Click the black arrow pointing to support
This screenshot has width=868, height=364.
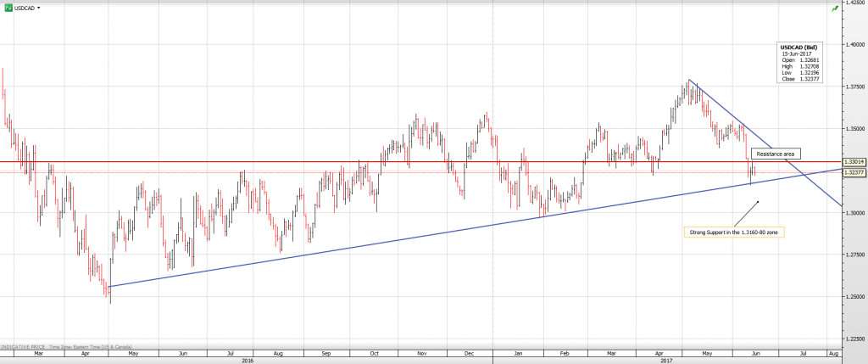(744, 213)
